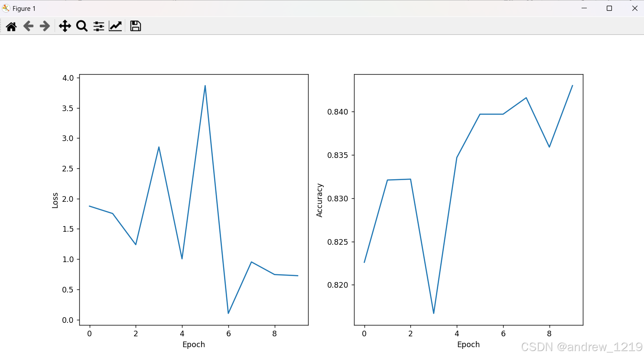Click the 0.820 tick on the Accuracy axis

click(x=338, y=285)
